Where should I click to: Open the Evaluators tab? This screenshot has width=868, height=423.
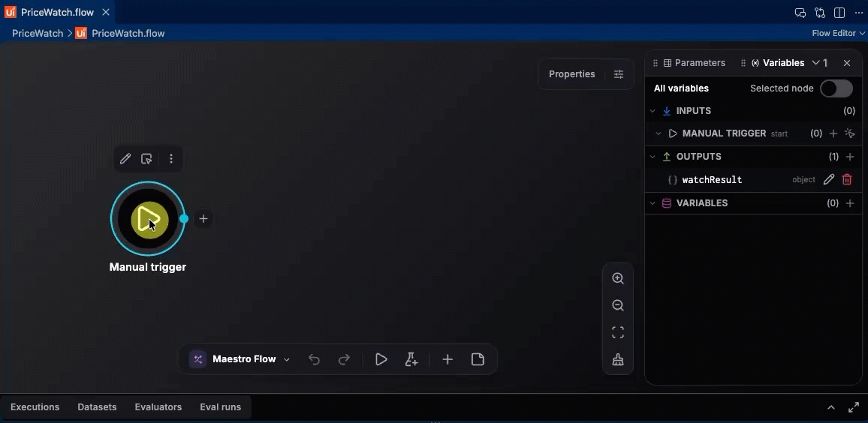click(x=158, y=407)
